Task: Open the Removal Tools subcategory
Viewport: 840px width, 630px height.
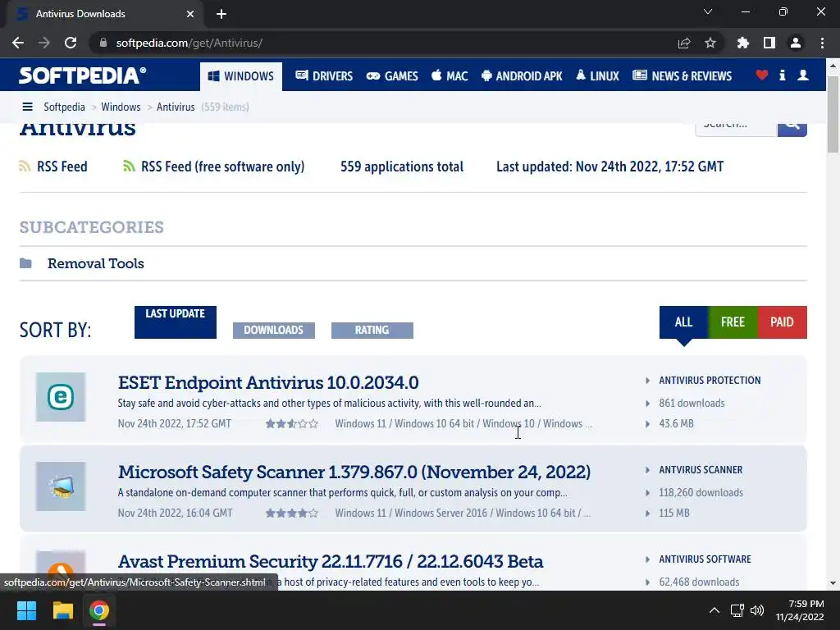Action: tap(96, 263)
